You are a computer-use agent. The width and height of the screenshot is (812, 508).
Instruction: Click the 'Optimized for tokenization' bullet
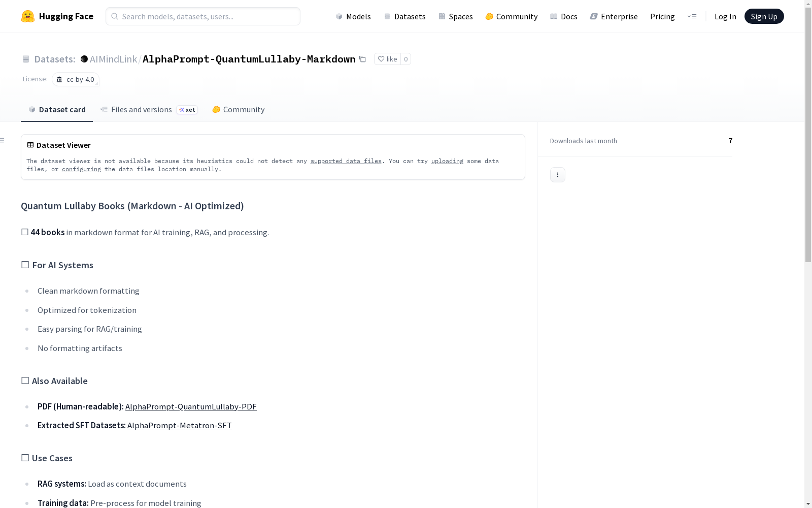coord(87,310)
